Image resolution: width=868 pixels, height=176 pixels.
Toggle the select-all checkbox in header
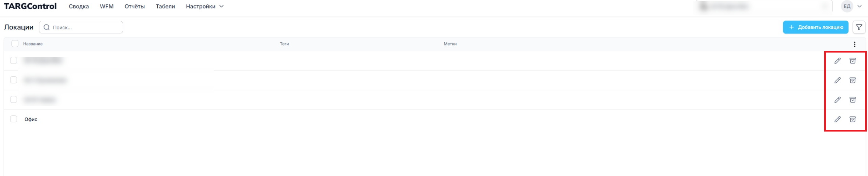tap(15, 44)
